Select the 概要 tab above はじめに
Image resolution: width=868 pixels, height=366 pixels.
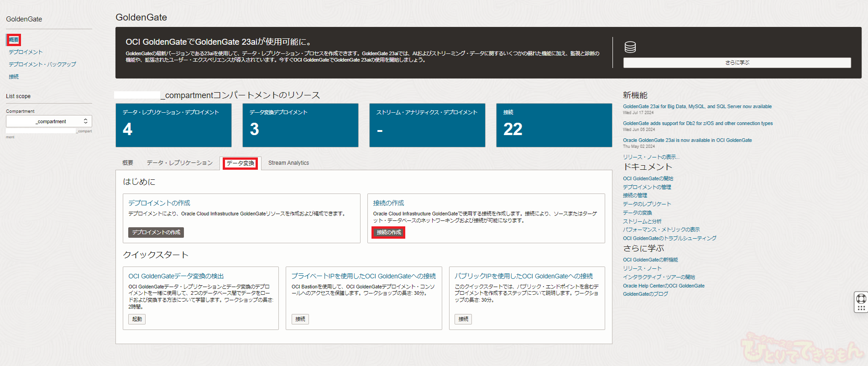coord(128,163)
